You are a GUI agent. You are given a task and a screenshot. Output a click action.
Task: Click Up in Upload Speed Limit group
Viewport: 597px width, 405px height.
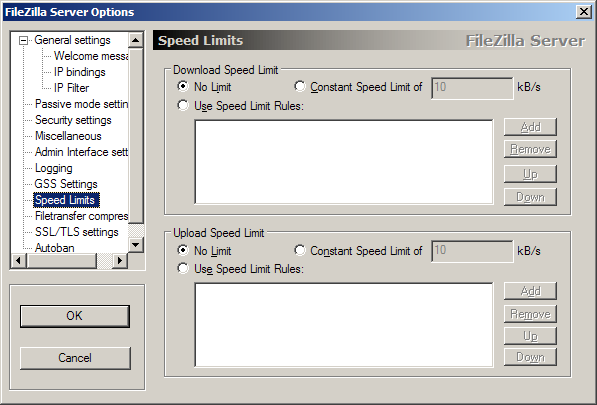(x=530, y=335)
